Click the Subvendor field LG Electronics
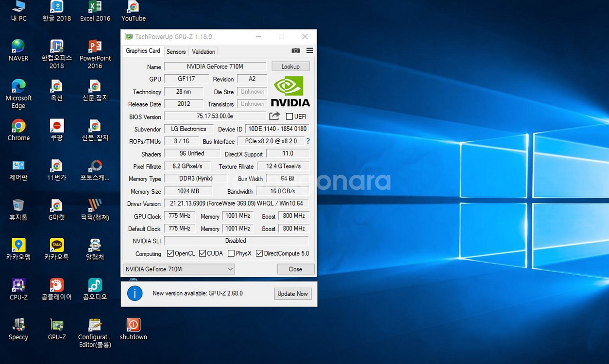This screenshot has height=364, width=609. tap(188, 129)
